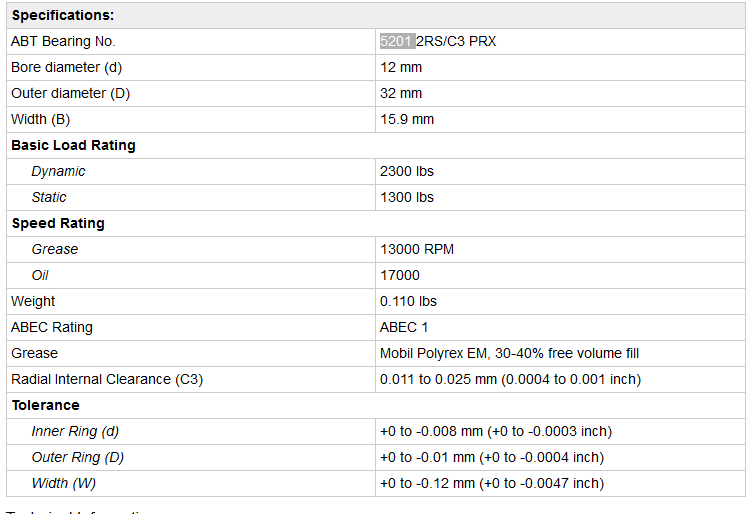Click the Tolerance section heading

pyautogui.click(x=45, y=405)
